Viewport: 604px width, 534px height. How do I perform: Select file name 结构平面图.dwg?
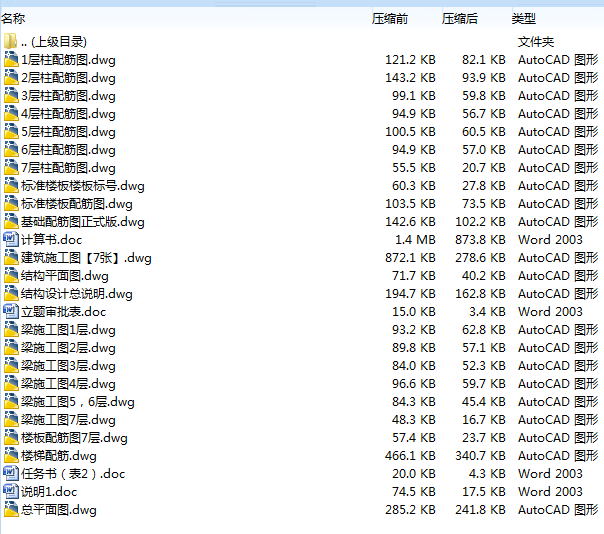(x=65, y=276)
